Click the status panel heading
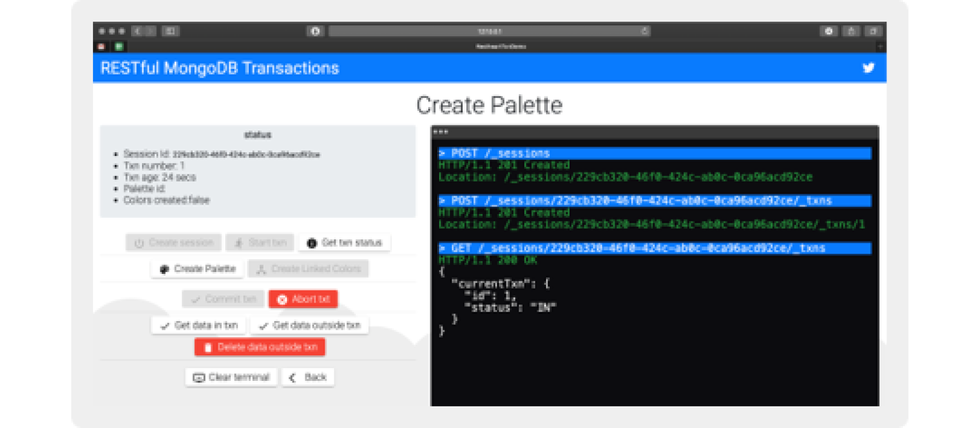 point(258,134)
